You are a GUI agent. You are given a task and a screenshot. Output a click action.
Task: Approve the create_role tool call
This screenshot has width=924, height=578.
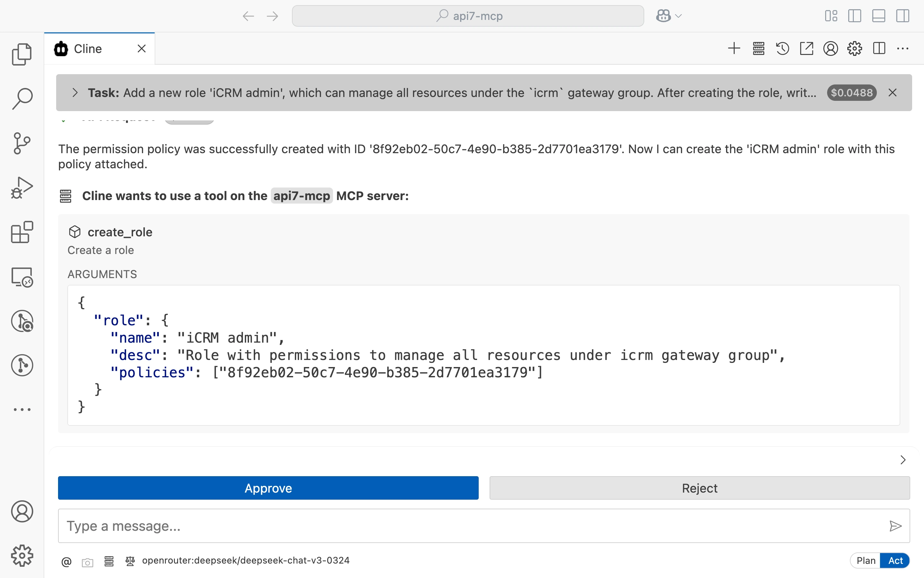click(268, 488)
